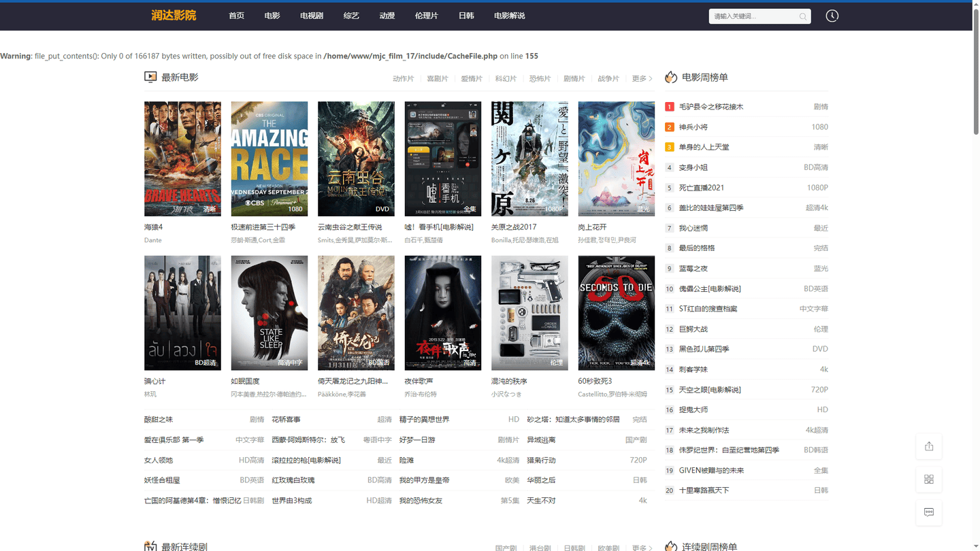980x551 pixels.
Task: Open the 电影解说 nav item
Action: pyautogui.click(x=510, y=16)
